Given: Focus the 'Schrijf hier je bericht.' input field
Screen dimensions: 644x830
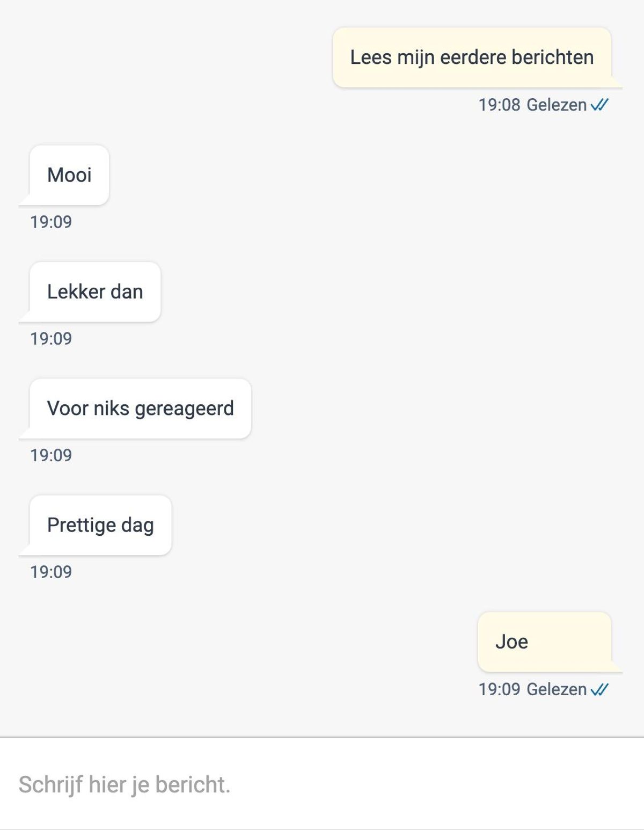Looking at the screenshot, I should (322, 784).
